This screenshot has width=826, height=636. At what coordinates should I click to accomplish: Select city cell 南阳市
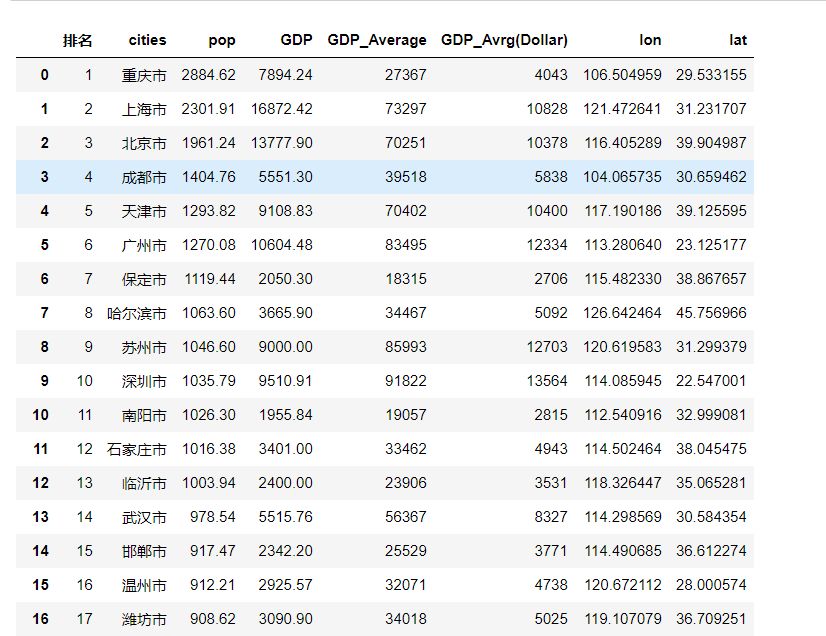[144, 415]
